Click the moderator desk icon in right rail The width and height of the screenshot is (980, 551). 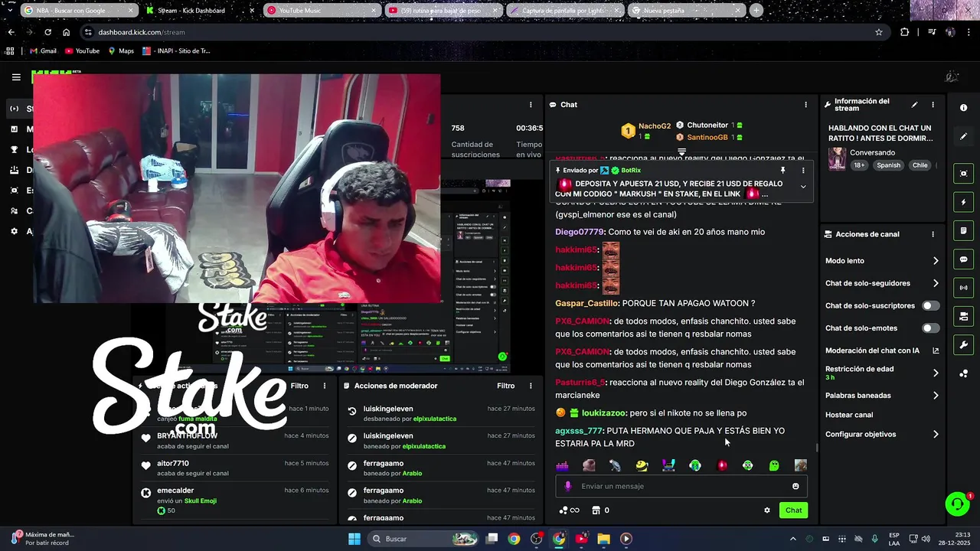coord(963,316)
